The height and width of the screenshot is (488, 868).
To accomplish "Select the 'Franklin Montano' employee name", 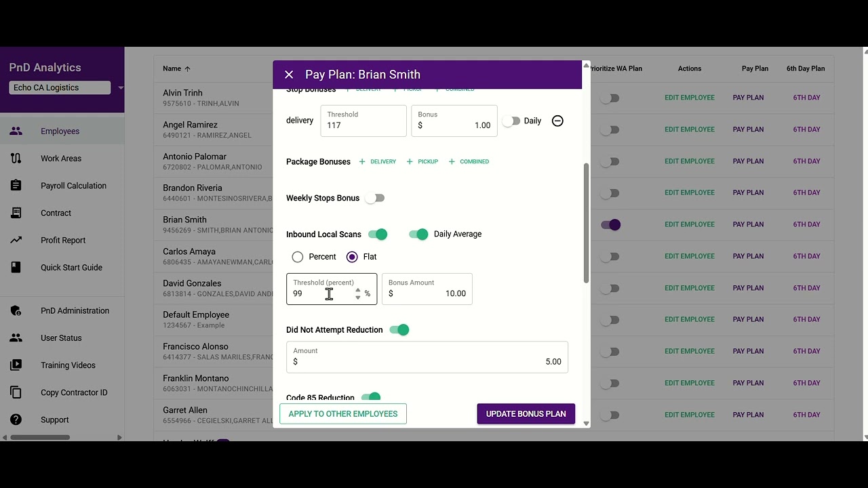I will click(196, 378).
